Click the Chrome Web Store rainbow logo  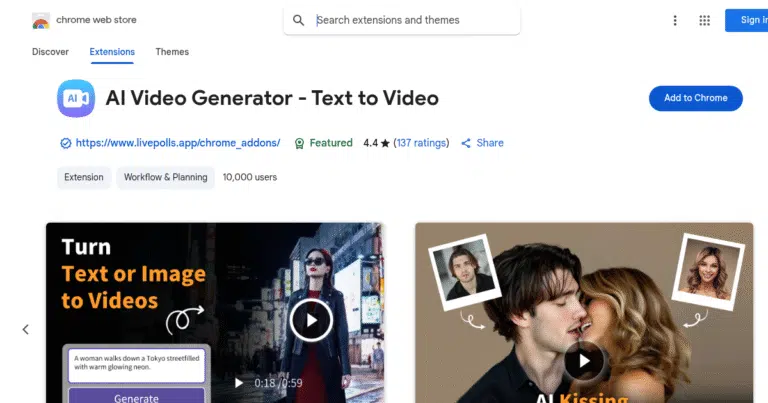(x=40, y=21)
